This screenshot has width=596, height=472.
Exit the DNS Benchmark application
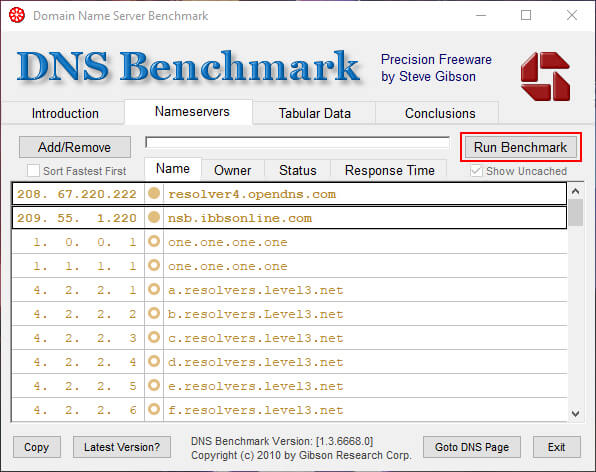pyautogui.click(x=556, y=447)
